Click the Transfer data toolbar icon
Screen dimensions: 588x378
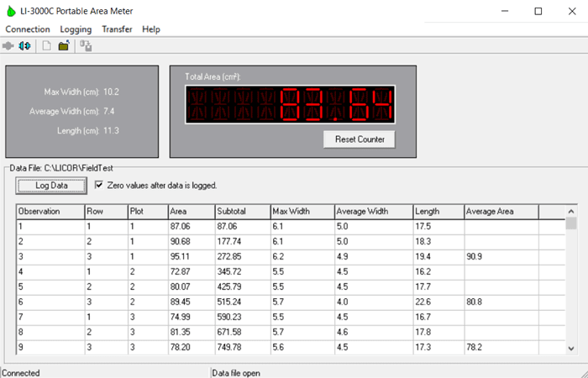click(x=86, y=46)
